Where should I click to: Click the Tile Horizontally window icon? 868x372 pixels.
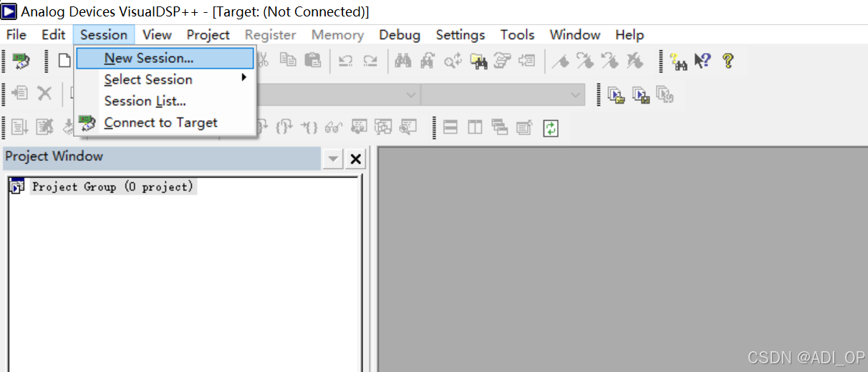pos(450,127)
